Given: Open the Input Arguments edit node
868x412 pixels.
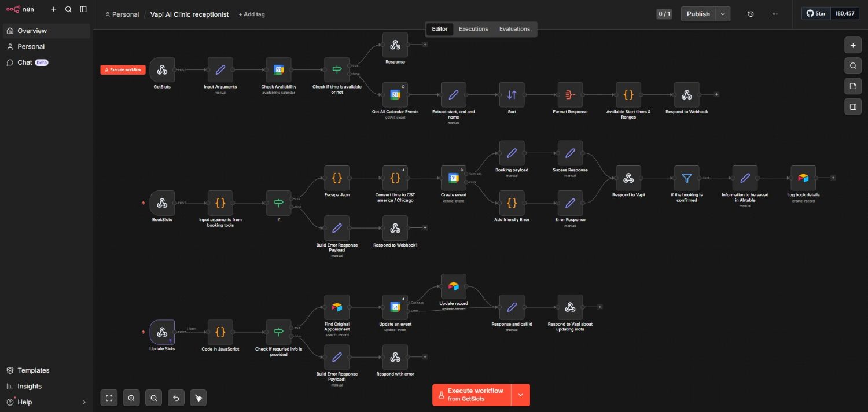Looking at the screenshot, I should pos(220,70).
